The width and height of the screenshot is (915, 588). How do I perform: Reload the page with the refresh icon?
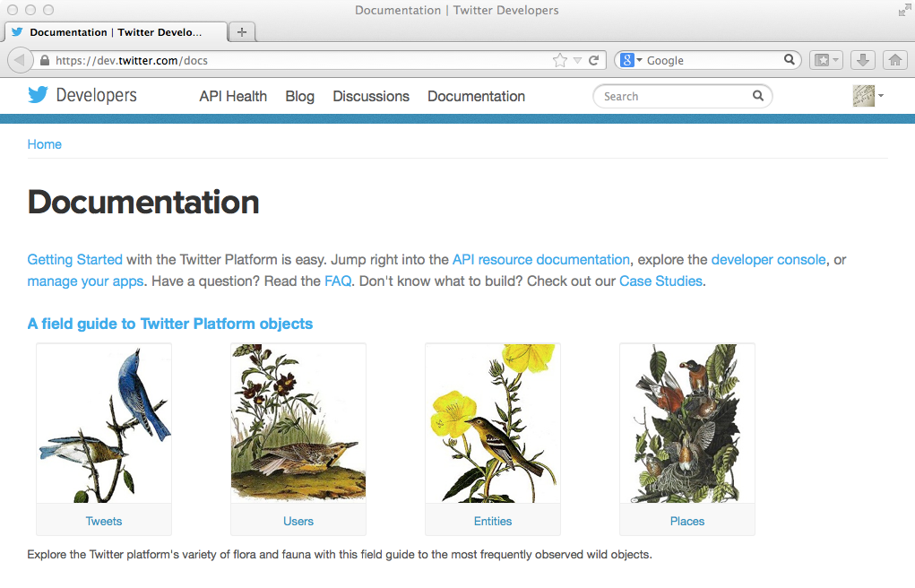(594, 60)
